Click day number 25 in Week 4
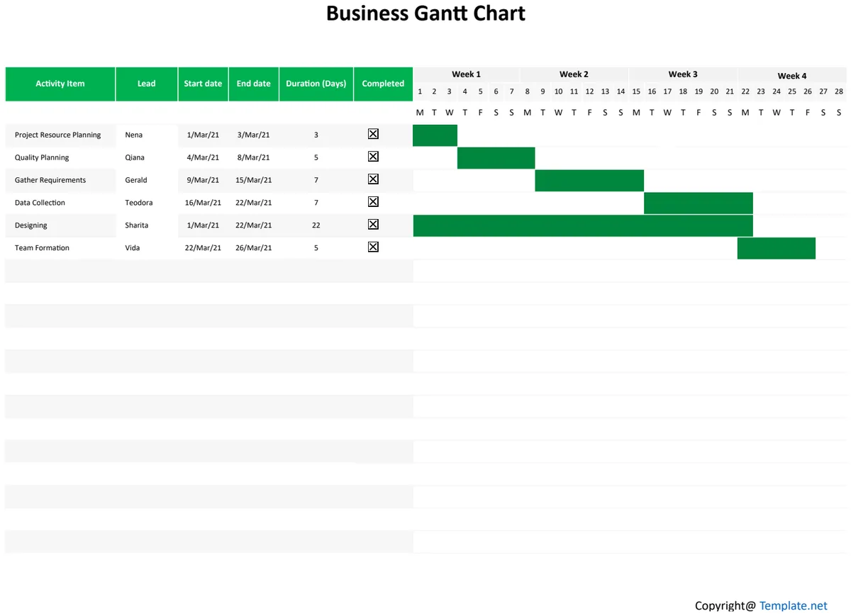Image resolution: width=851 pixels, height=616 pixels. tap(792, 91)
